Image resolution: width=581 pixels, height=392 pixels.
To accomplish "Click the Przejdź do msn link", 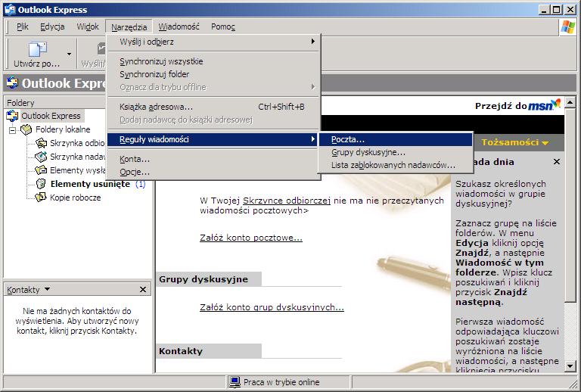I will 517,105.
